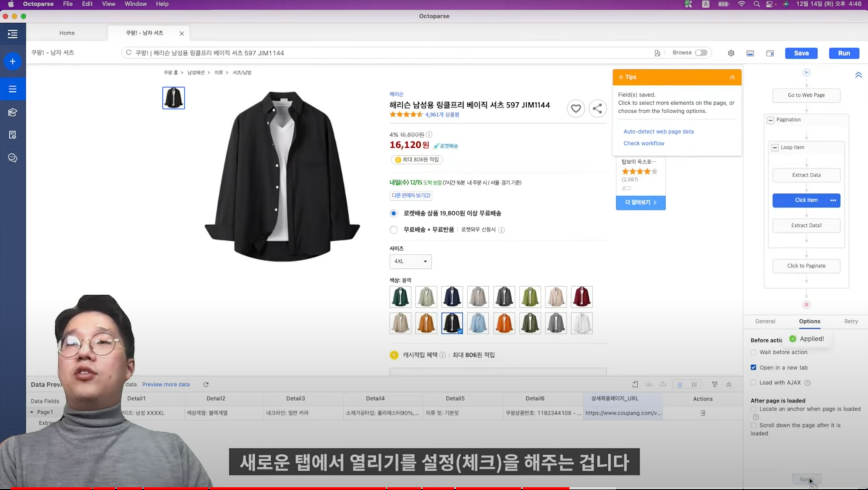868x490 pixels.
Task: Refresh the Data Preview with reload icon
Action: [x=206, y=384]
